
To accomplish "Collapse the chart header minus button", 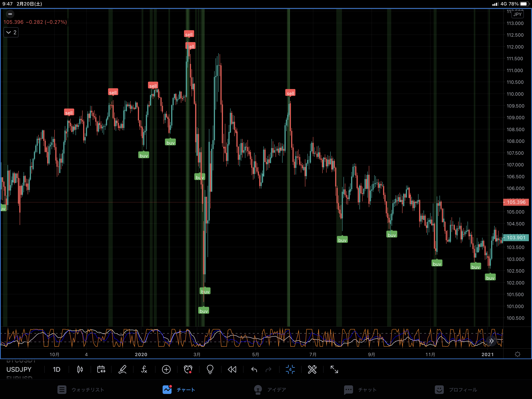I will point(10,14).
